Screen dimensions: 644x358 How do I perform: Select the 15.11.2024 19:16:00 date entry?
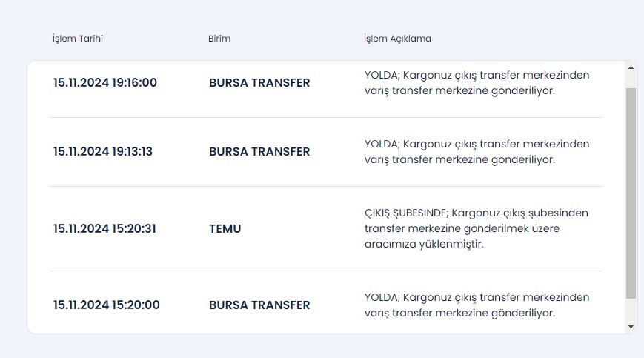105,82
